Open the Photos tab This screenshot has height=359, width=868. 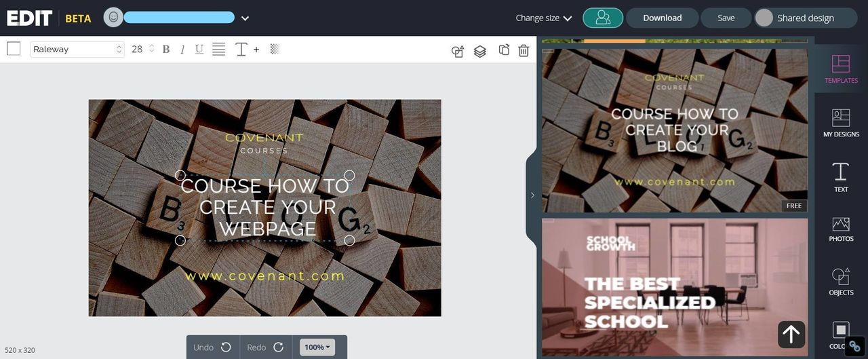pyautogui.click(x=841, y=229)
